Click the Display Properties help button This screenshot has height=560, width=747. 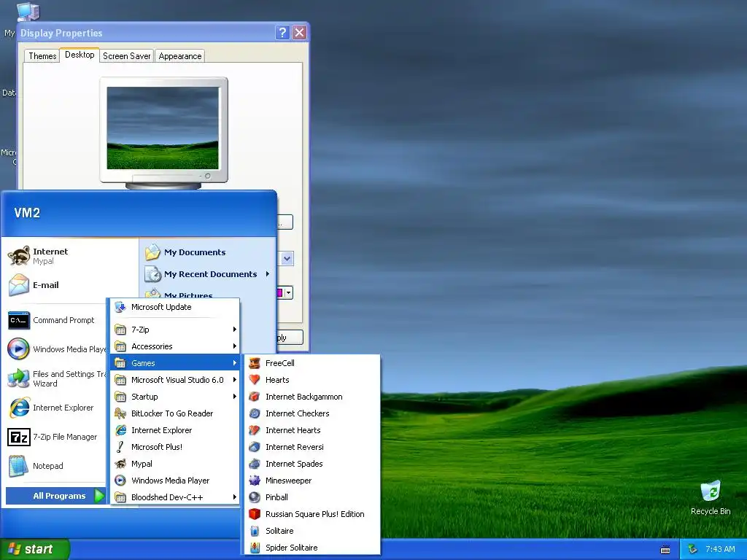tap(282, 32)
